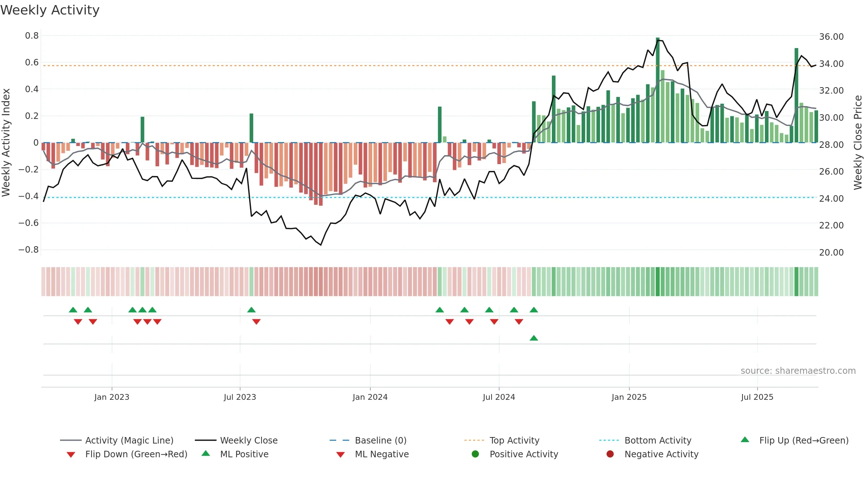The width and height of the screenshot is (868, 488).
Task: Click the Jan 2024 x-axis label
Action: click(370, 397)
